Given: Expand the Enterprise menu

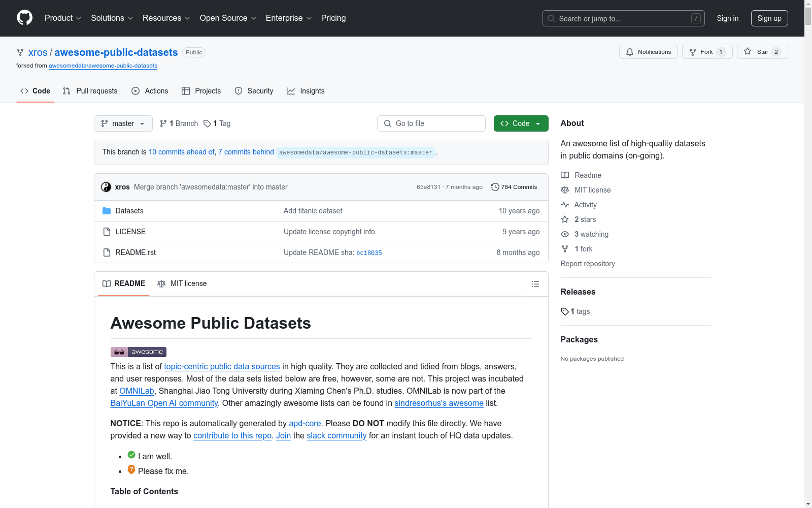Looking at the screenshot, I should 289,18.
